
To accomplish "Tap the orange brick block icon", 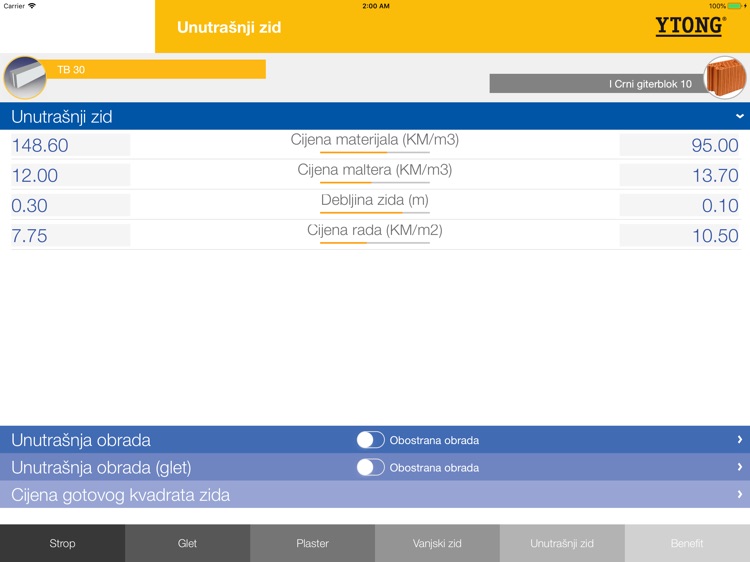I will coord(725,77).
